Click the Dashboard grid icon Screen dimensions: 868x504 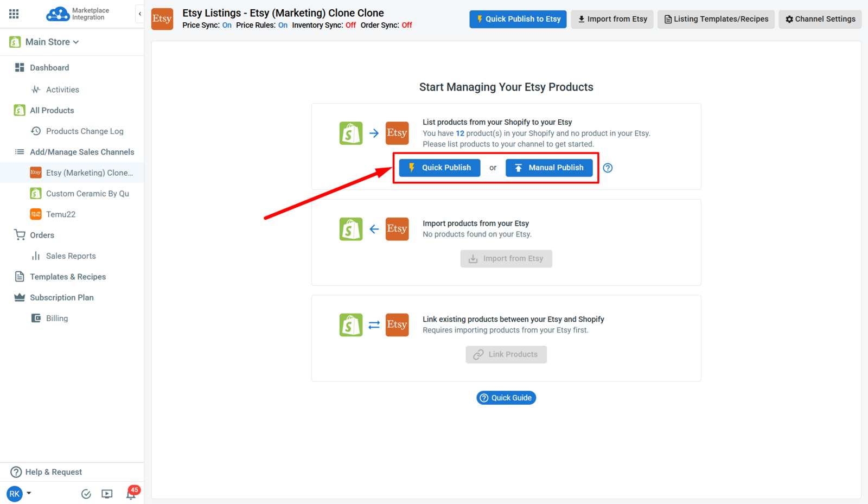20,67
